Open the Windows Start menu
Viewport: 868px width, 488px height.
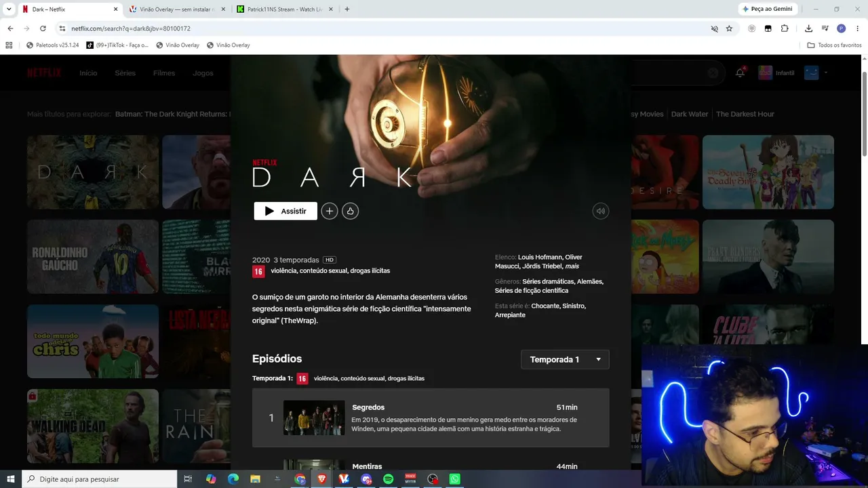tap(10, 479)
